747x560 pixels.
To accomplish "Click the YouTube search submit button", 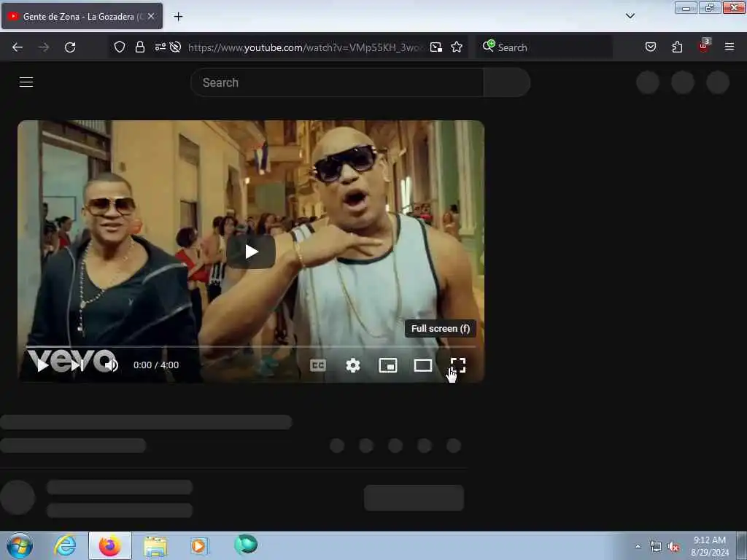I will (507, 82).
